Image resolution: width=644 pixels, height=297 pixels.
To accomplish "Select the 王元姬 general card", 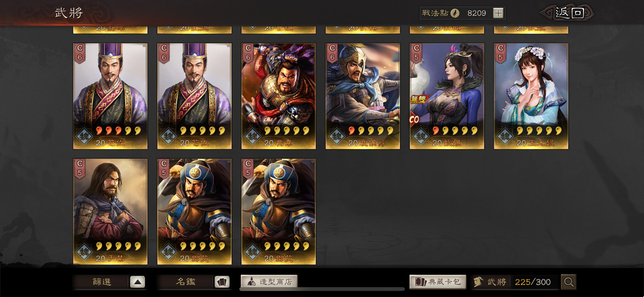I will (x=531, y=96).
